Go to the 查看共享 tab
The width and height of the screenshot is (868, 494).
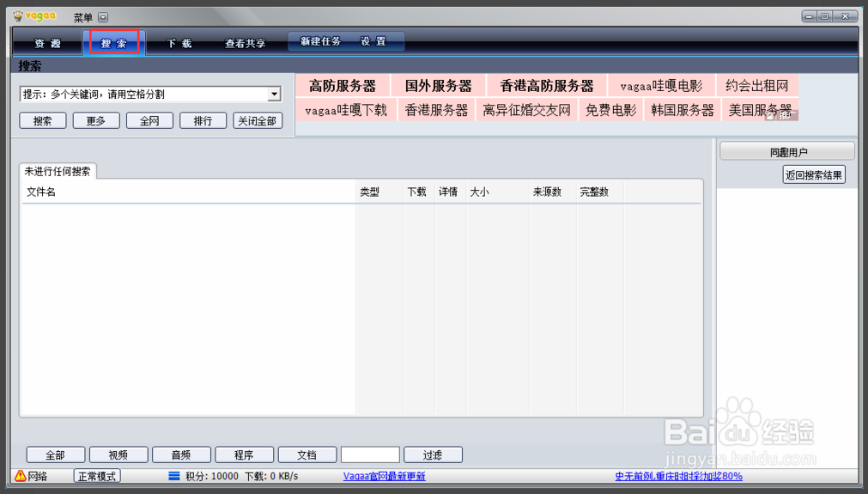coord(245,43)
